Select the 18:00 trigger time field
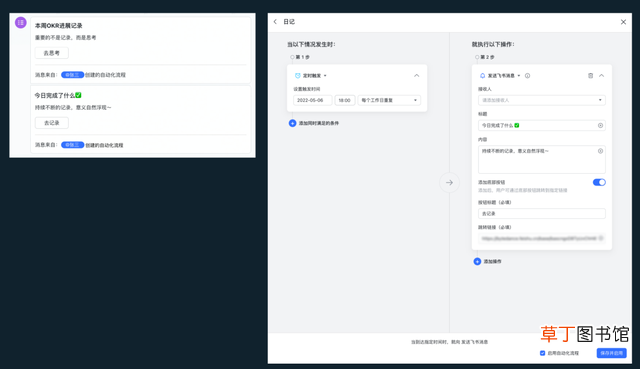Screen dimensions: 640x369 (x=345, y=100)
